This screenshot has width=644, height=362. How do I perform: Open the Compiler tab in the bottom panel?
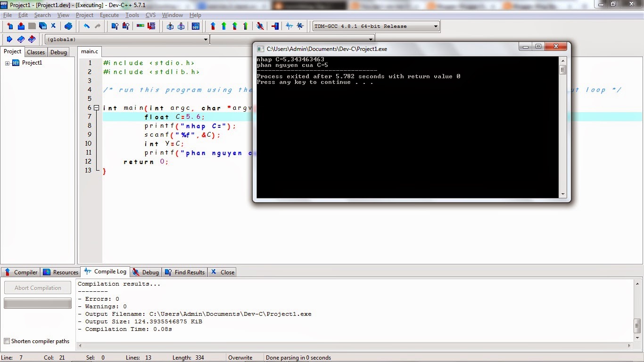pyautogui.click(x=21, y=272)
